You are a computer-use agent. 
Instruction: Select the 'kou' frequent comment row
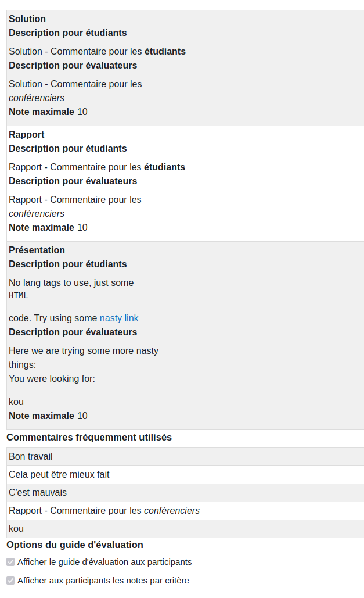click(x=185, y=529)
